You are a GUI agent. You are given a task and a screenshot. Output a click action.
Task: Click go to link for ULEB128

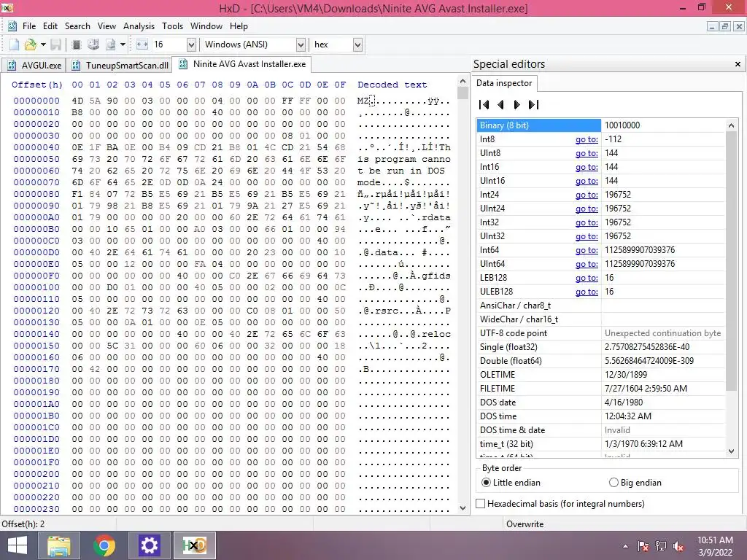(587, 292)
